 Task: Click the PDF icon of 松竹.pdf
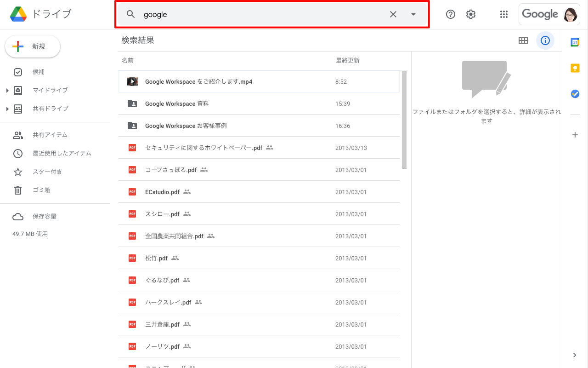(132, 258)
